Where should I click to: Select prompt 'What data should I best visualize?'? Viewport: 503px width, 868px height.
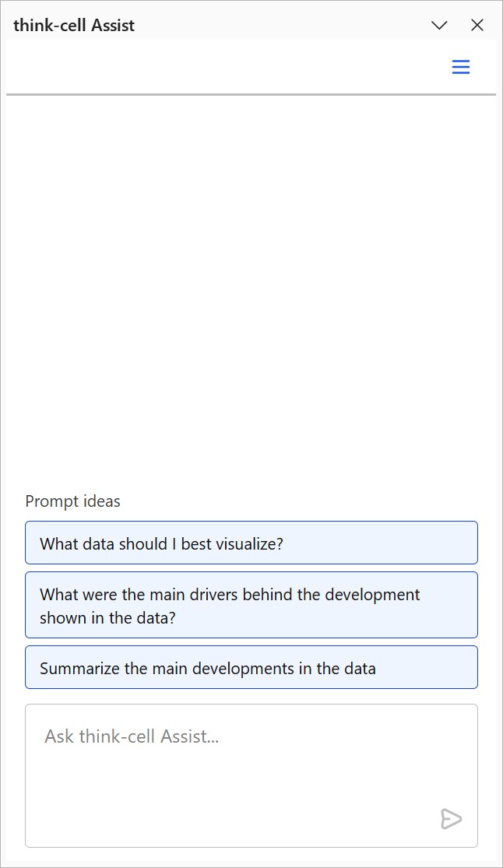point(251,543)
